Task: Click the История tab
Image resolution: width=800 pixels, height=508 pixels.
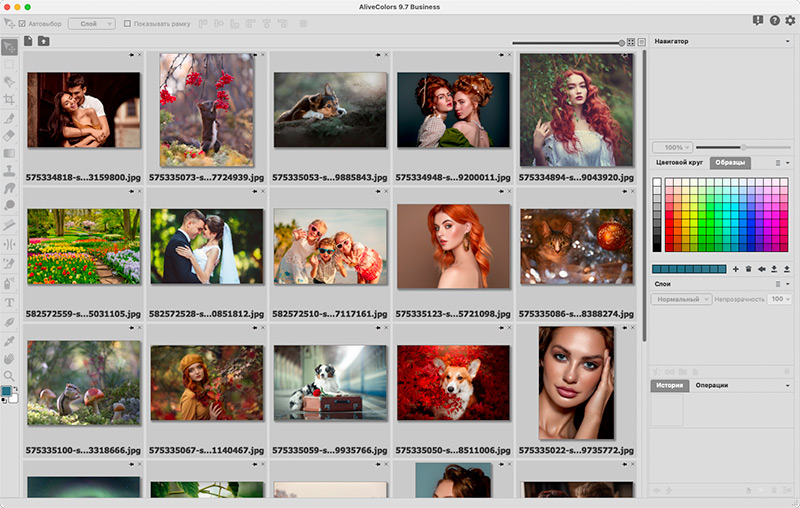Action: [669, 386]
